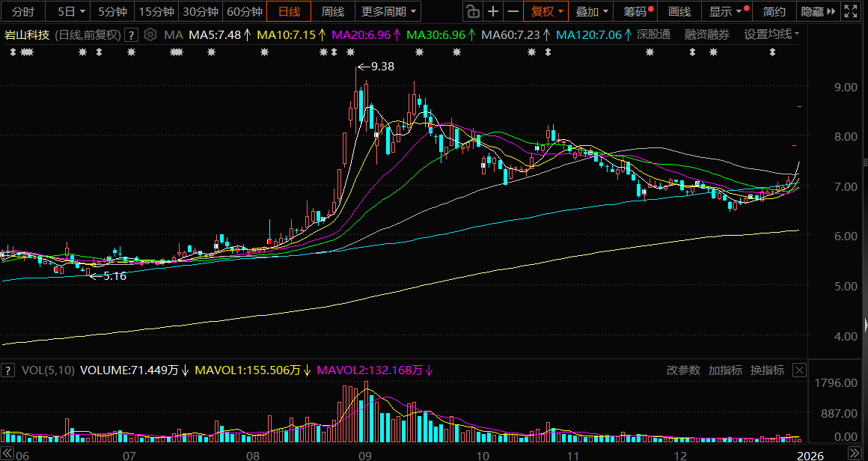Switch to 分时 intraday tab
868x461 pixels.
point(22,11)
